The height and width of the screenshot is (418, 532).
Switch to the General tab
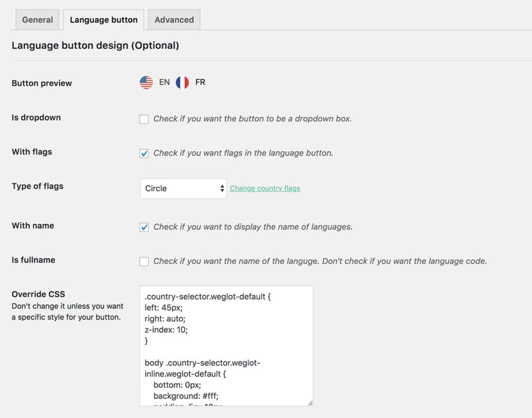click(x=37, y=20)
